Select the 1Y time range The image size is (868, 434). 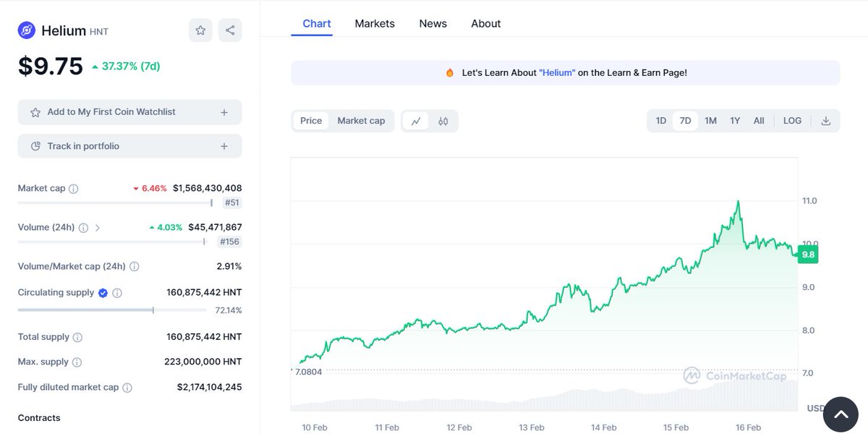click(x=735, y=121)
